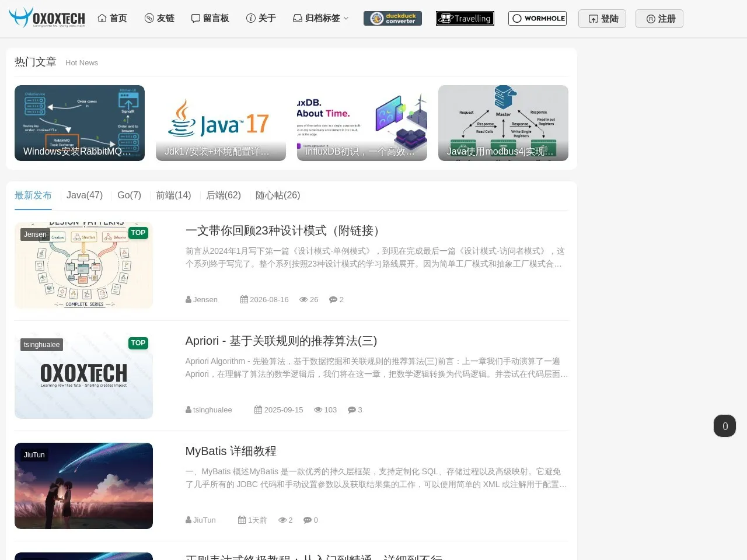Screen dimensions: 747x560
Task: Click the 登陆 login button
Action: (x=602, y=19)
